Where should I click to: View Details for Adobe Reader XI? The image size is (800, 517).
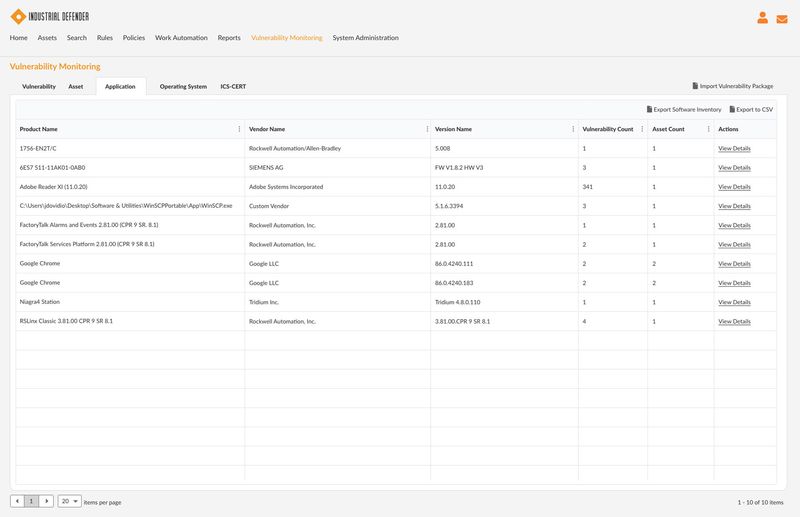tap(734, 187)
